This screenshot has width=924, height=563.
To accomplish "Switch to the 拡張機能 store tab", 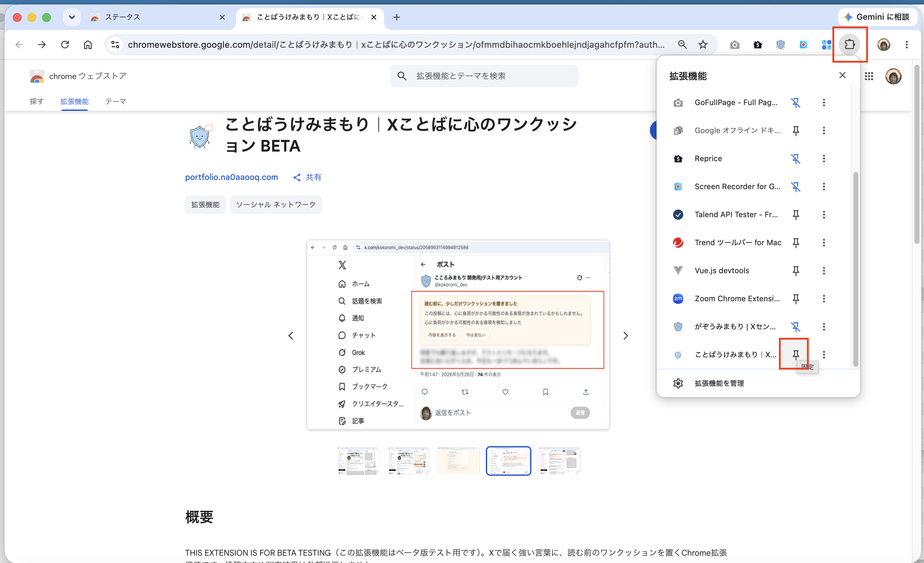I will (75, 101).
